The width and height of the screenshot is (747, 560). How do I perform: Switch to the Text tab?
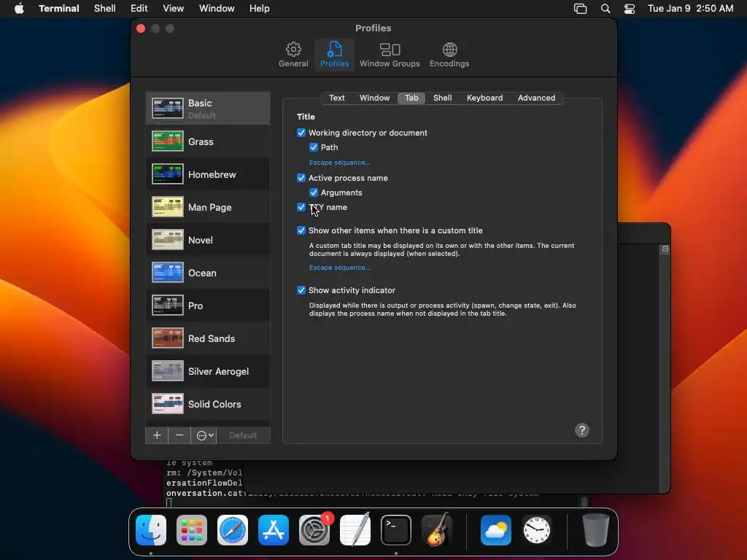(336, 98)
